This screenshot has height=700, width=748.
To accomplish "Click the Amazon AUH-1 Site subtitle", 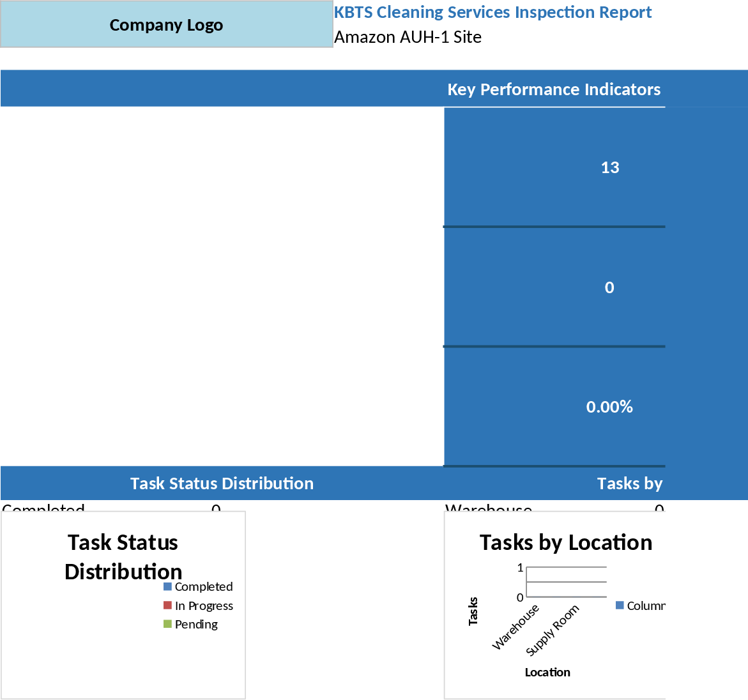I will pyautogui.click(x=407, y=37).
